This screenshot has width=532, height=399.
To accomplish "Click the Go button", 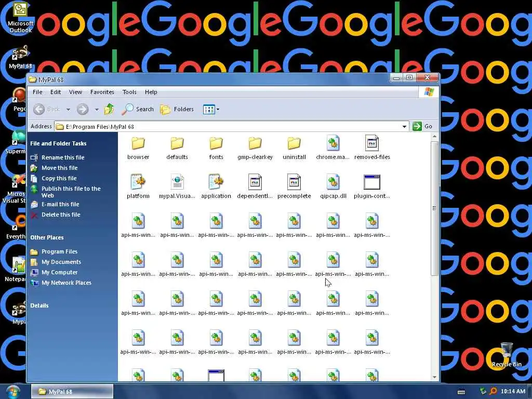I will [x=422, y=126].
